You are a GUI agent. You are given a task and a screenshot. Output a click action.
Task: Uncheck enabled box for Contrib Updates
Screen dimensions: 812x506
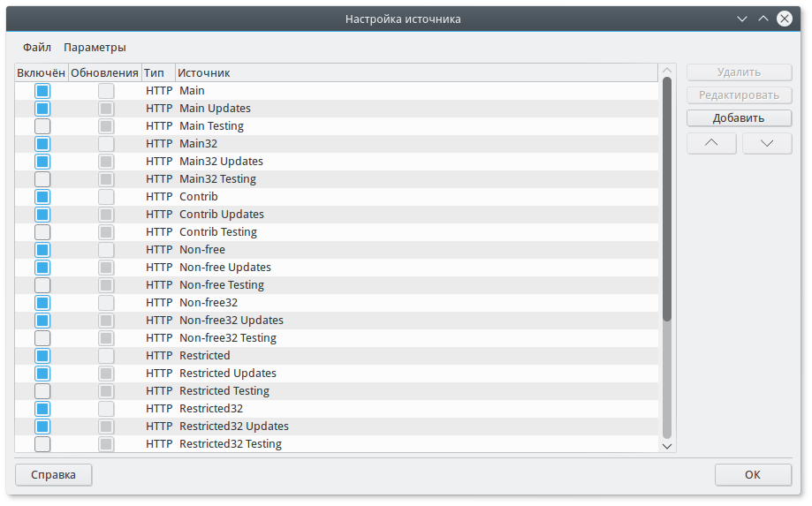[x=42, y=215]
